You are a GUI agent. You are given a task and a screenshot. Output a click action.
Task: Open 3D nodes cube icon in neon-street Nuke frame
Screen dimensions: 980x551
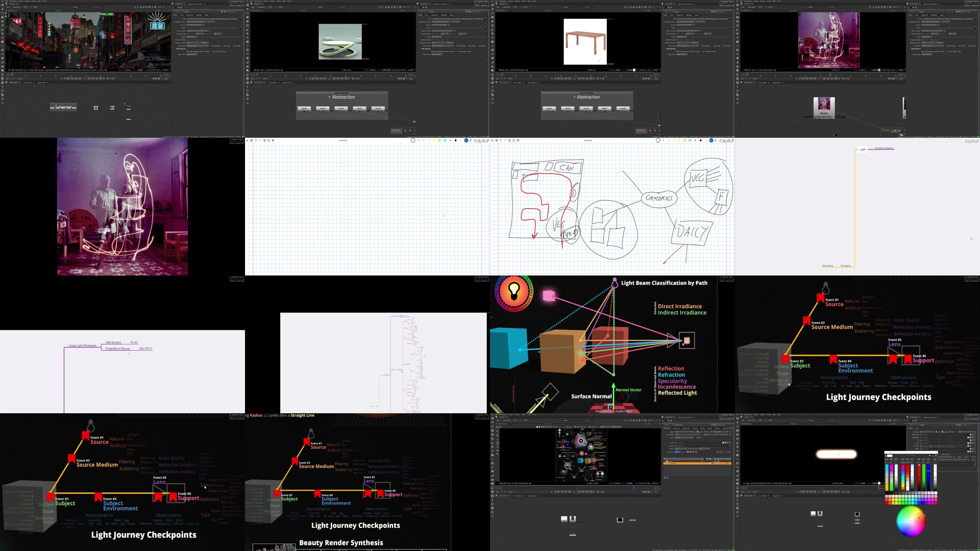2,42
